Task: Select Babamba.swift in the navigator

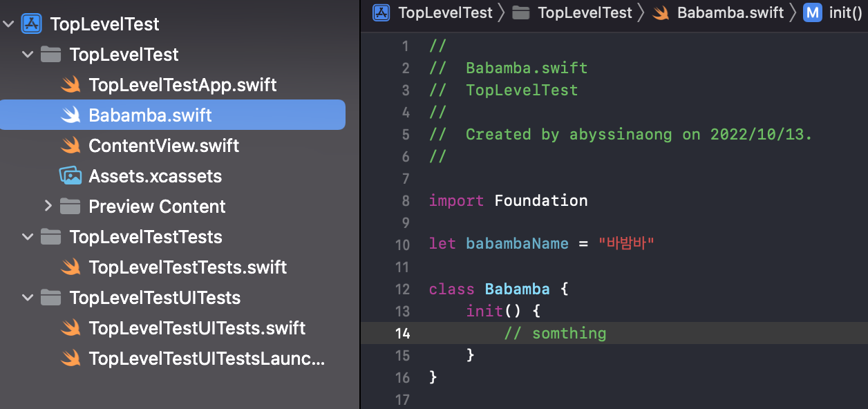Action: pyautogui.click(x=173, y=115)
